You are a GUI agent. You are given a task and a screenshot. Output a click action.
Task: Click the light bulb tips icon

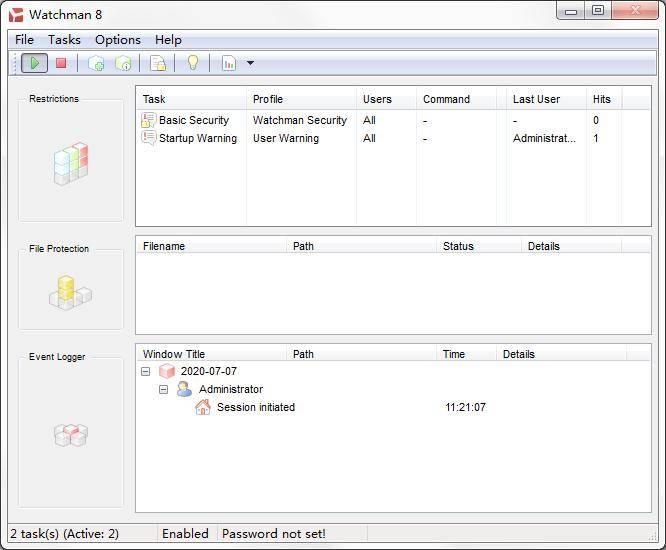click(x=193, y=63)
